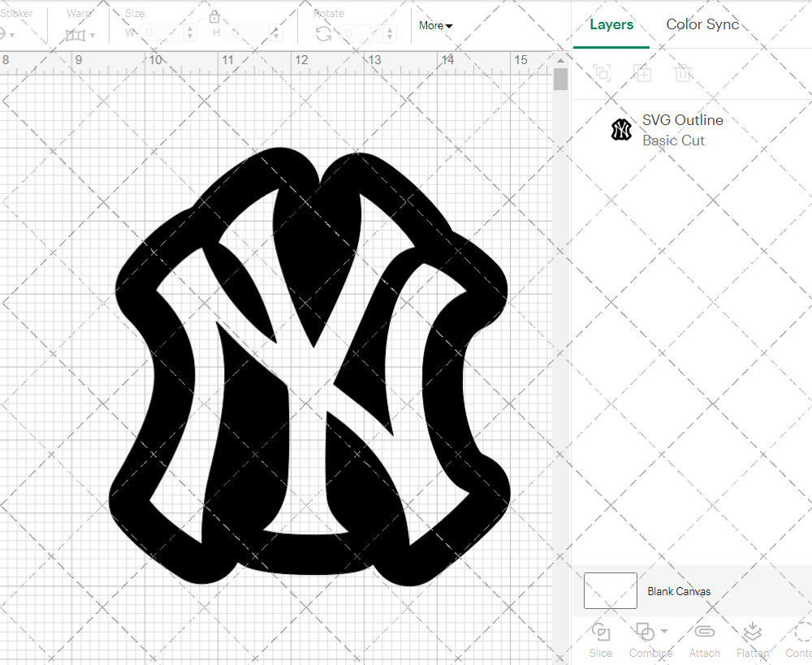812x665 pixels.
Task: Expand the Warp dropdown
Action: [x=93, y=35]
